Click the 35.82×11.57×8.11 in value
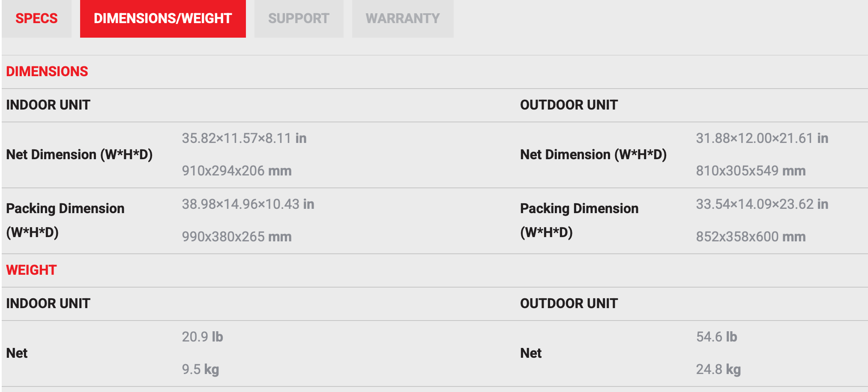 click(x=244, y=138)
